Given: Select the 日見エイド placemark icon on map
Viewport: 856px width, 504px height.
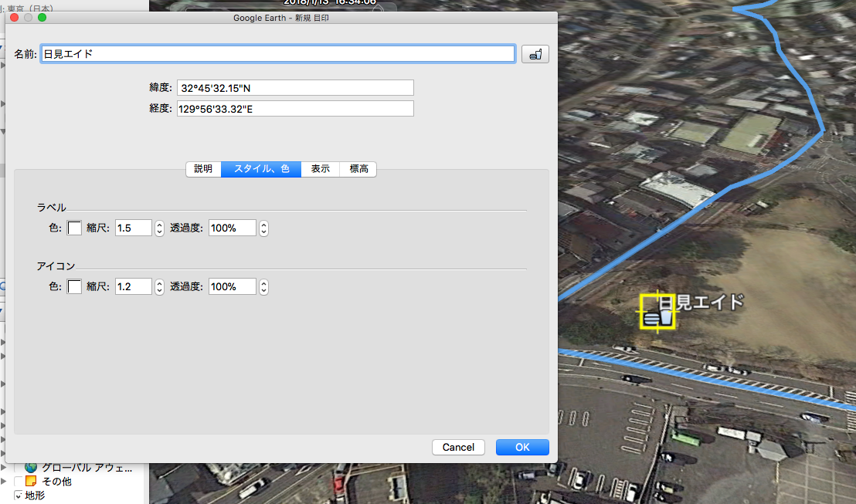Looking at the screenshot, I should (657, 312).
